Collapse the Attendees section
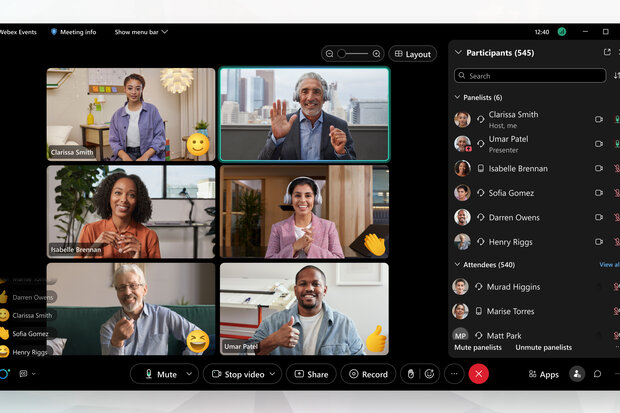The height and width of the screenshot is (413, 620). point(457,264)
